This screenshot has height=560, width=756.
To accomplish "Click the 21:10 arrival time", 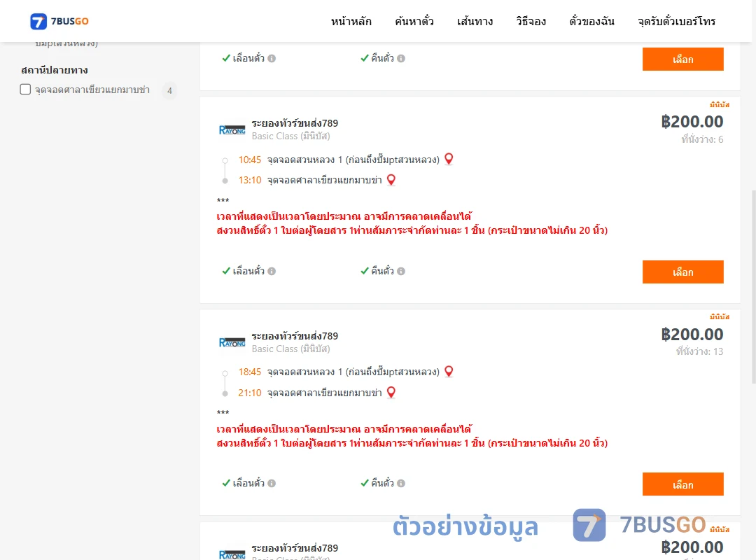I will click(x=250, y=393).
